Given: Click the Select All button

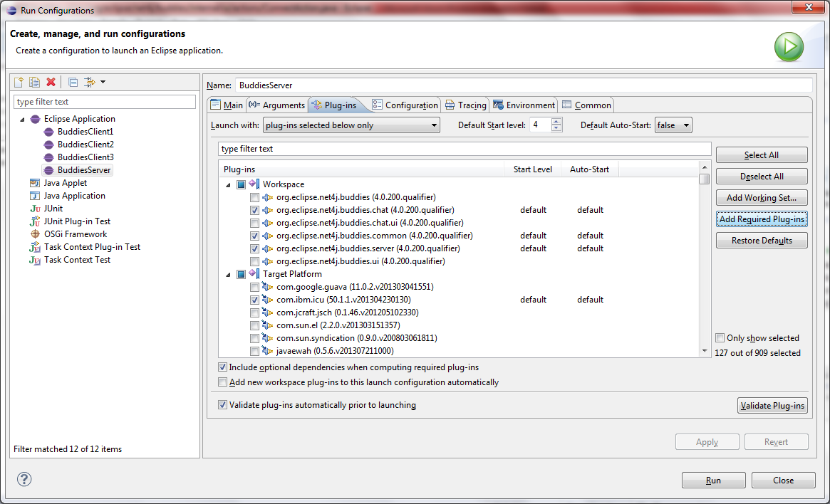Looking at the screenshot, I should [x=761, y=155].
